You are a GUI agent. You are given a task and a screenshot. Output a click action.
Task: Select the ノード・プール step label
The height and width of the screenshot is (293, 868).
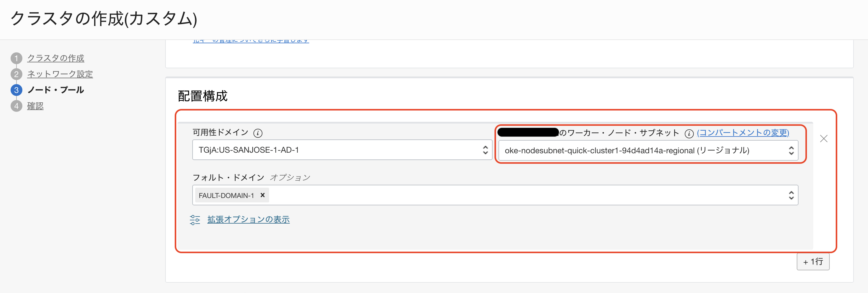56,90
